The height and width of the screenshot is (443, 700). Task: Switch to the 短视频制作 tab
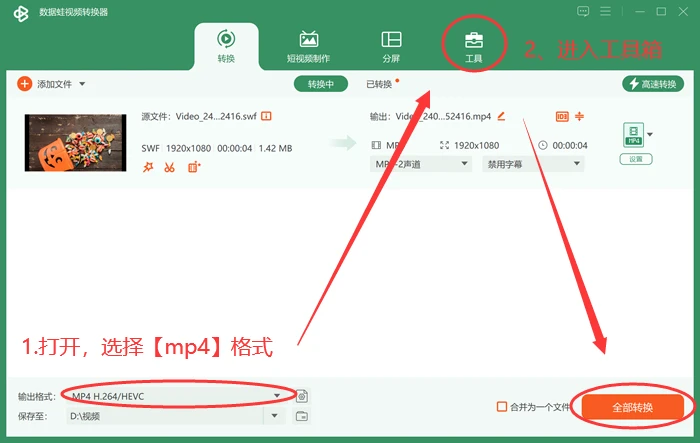(x=308, y=46)
